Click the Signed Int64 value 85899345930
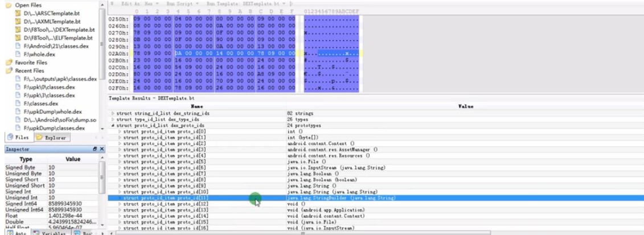The image size is (644, 235). point(65,204)
